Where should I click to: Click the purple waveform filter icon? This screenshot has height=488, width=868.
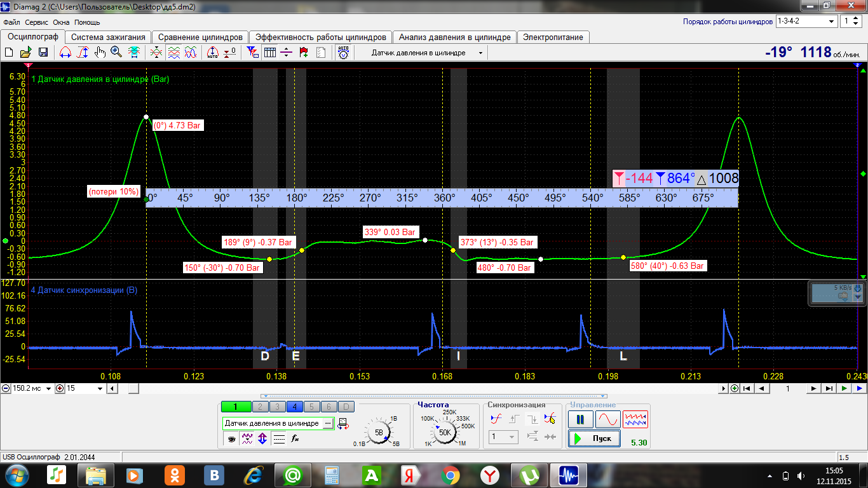(x=247, y=438)
